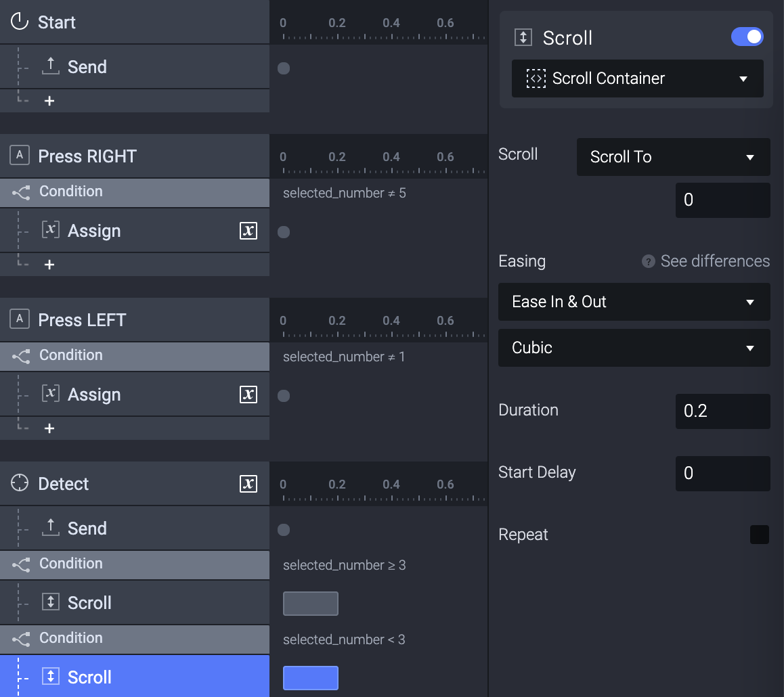784x697 pixels.
Task: Click the Duration value field
Action: 722,411
